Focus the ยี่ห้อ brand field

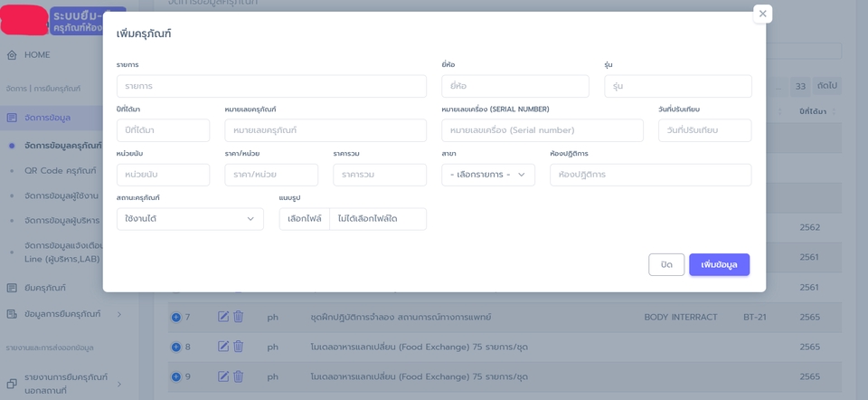(x=514, y=87)
